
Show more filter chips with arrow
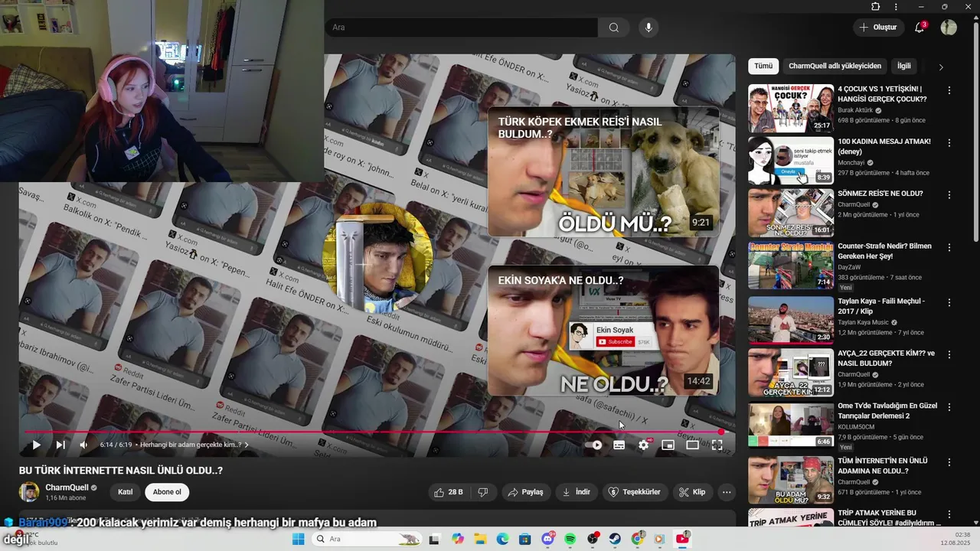tap(941, 67)
